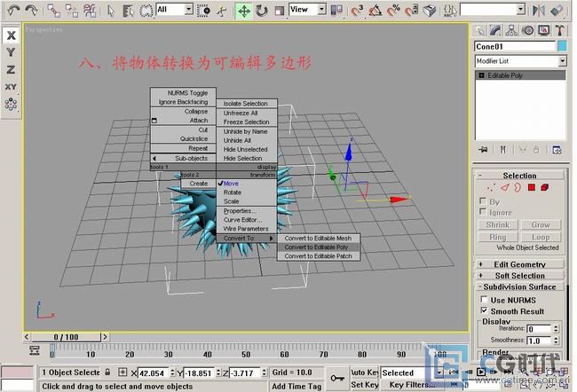Activate the Select Object arrow tool
The height and width of the screenshot is (392, 577).
(110, 11)
